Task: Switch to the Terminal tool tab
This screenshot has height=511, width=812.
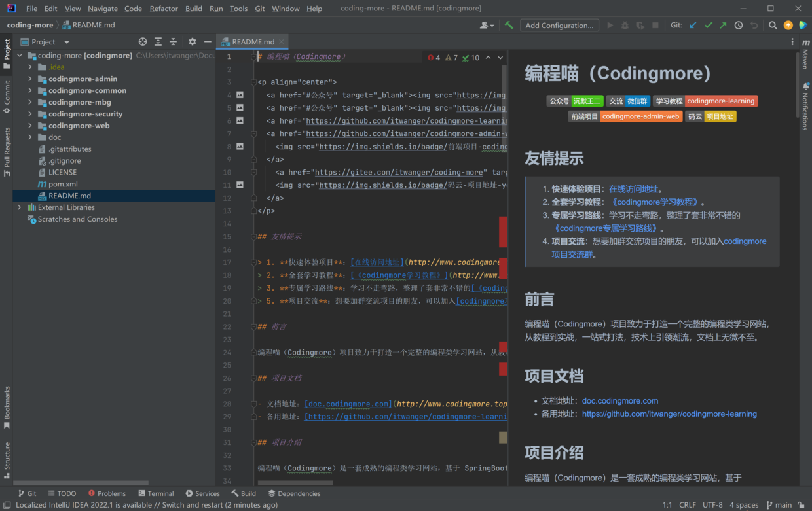Action: coord(156,493)
